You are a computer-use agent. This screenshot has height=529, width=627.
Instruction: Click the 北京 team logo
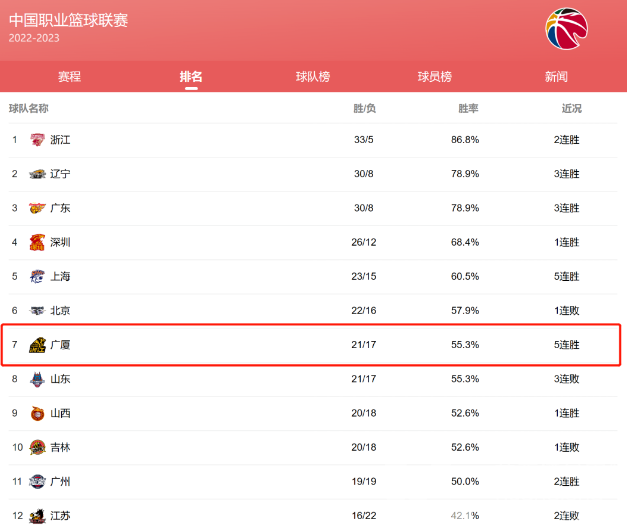point(37,311)
